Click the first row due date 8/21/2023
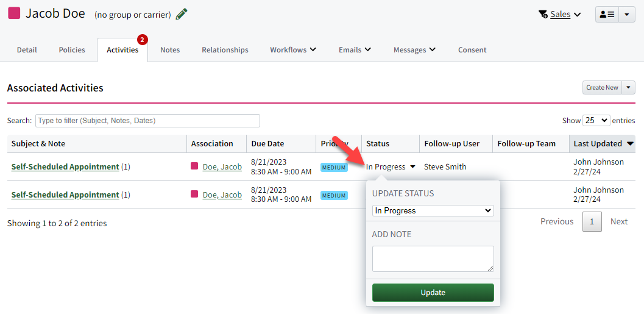 268,162
